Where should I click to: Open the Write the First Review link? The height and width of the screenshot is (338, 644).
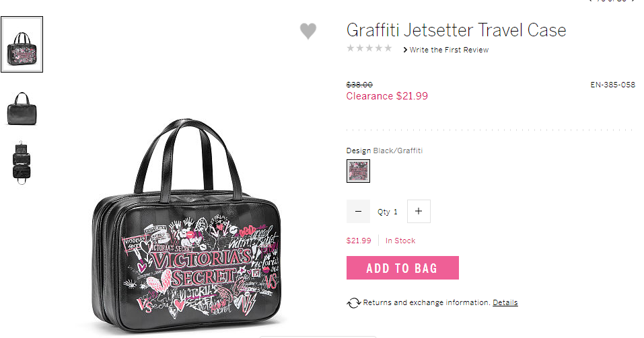(449, 50)
